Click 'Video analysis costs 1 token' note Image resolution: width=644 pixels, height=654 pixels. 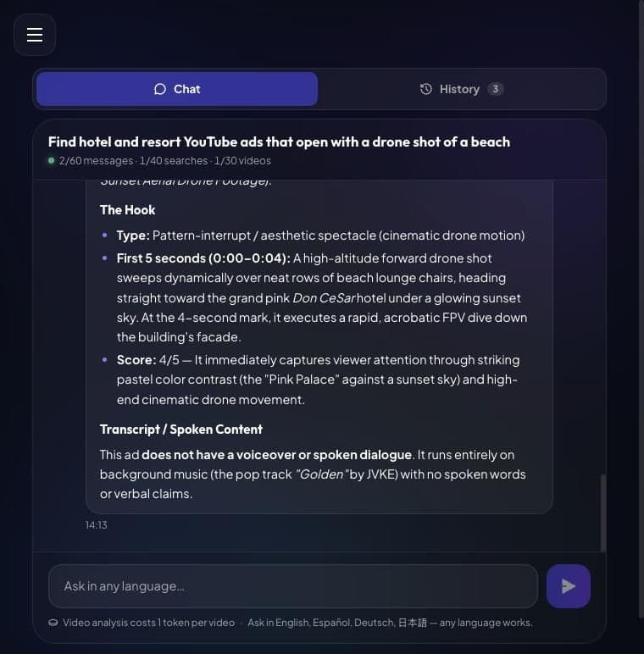point(148,623)
